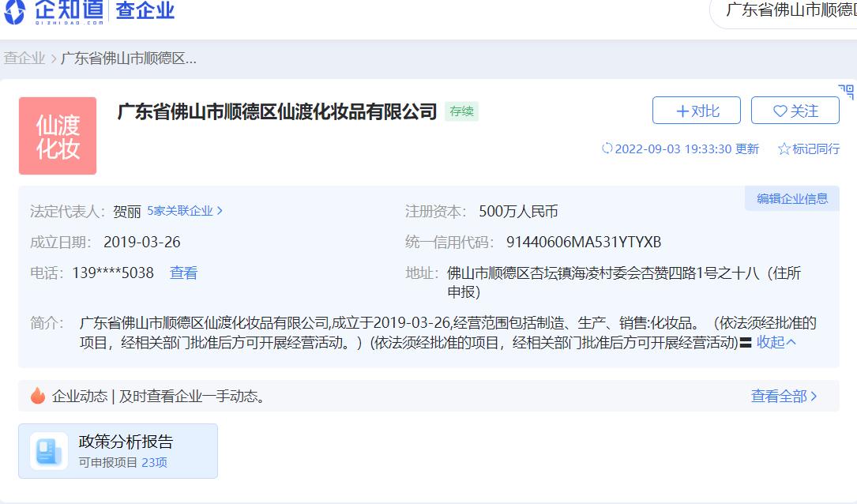Click the company name title heading
This screenshot has width=857, height=504.
[277, 111]
